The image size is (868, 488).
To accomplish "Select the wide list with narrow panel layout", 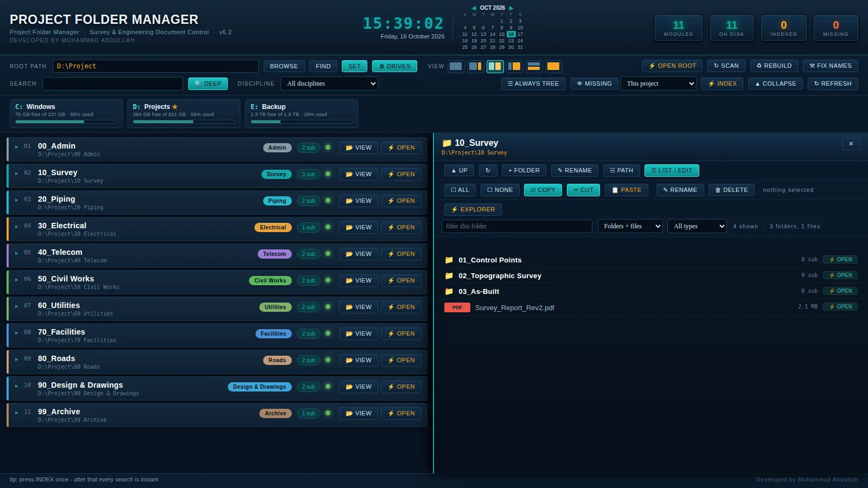I will tap(475, 66).
